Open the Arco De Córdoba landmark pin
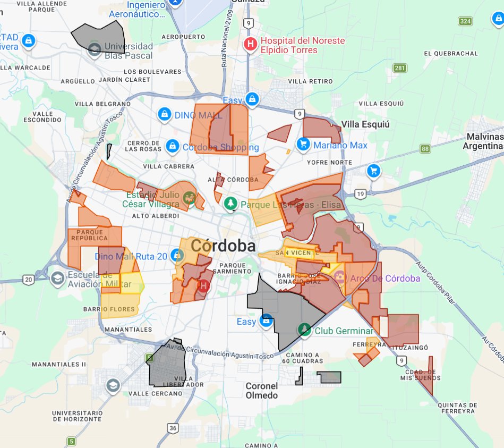The image size is (504, 448). pos(339,277)
